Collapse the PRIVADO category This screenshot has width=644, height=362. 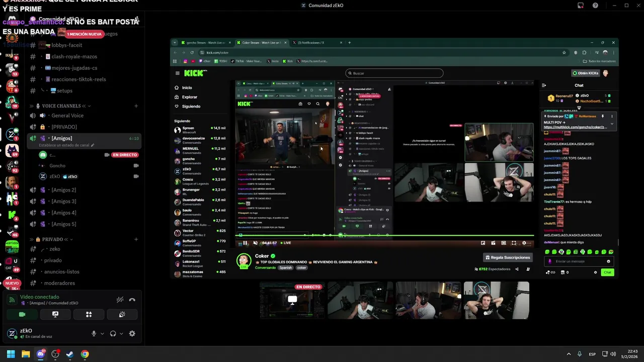coord(51,239)
